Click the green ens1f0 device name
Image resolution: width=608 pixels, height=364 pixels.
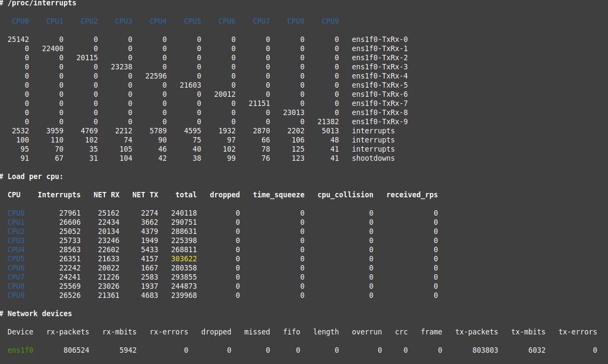tap(20, 350)
